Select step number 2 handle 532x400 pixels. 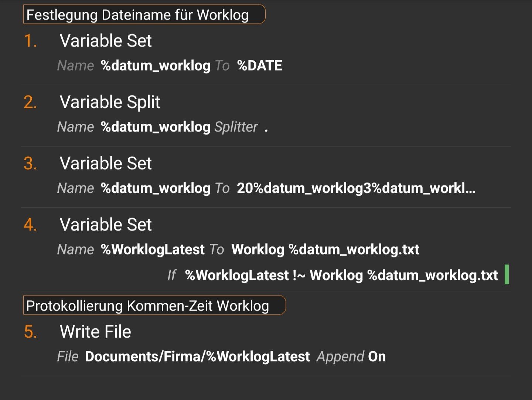coord(30,102)
